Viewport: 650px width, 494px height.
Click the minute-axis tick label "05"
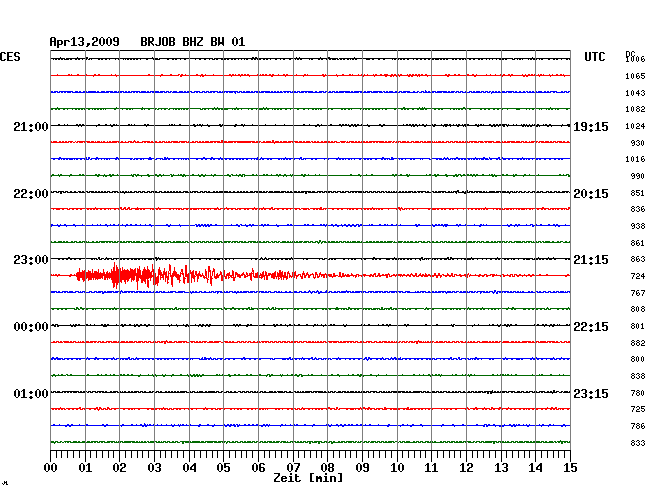coord(223,468)
